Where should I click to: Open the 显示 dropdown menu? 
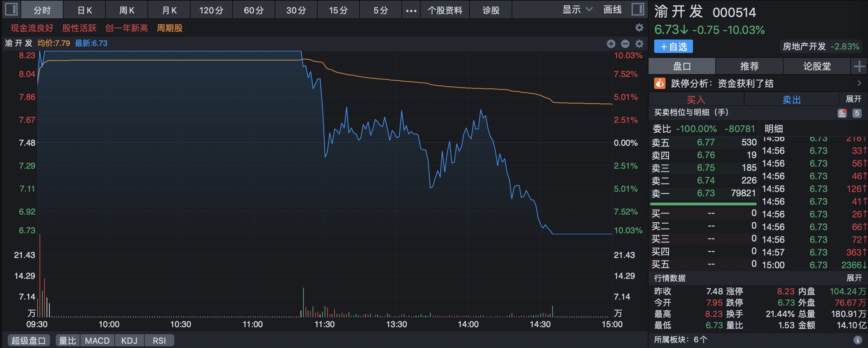pos(577,10)
